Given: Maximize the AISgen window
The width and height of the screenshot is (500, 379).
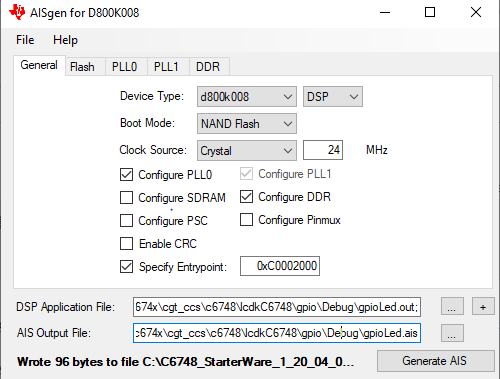Looking at the screenshot, I should pos(430,13).
